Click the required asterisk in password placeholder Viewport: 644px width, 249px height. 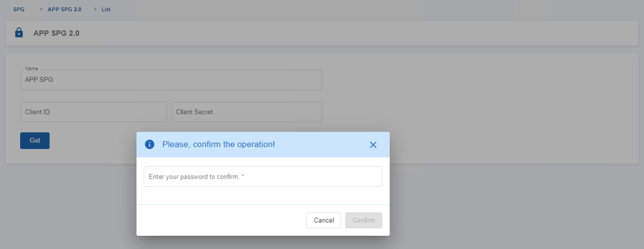[243, 176]
